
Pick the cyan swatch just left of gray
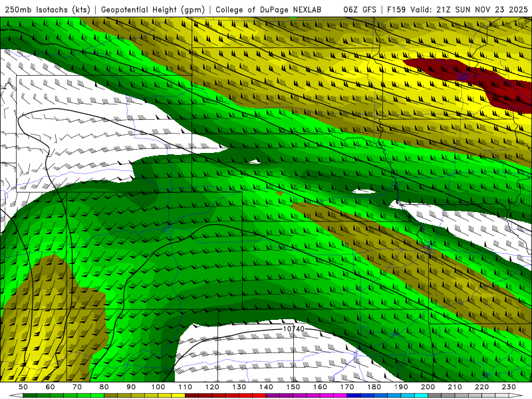click(421, 396)
